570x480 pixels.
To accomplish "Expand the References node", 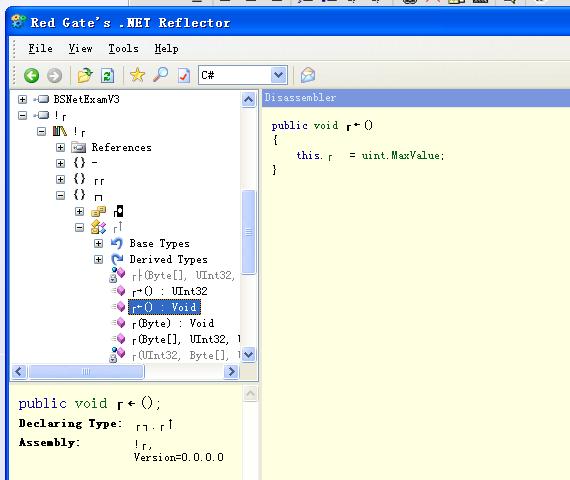I will (60, 147).
